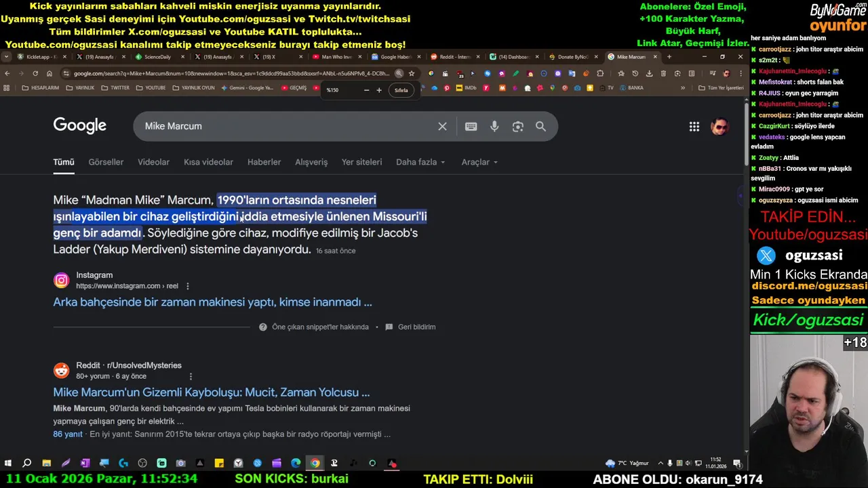Viewport: 868px width, 488px height.
Task: Open more options for Reddit result
Action: (191, 376)
